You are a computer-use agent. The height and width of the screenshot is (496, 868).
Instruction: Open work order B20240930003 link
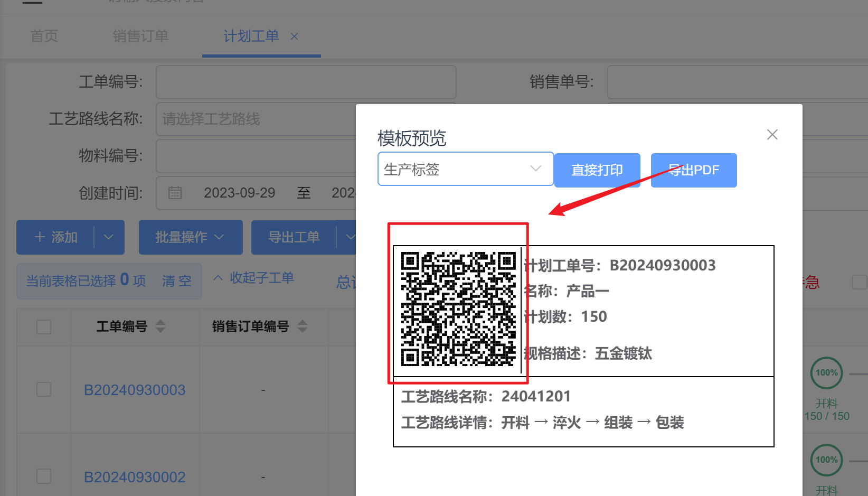(135, 390)
